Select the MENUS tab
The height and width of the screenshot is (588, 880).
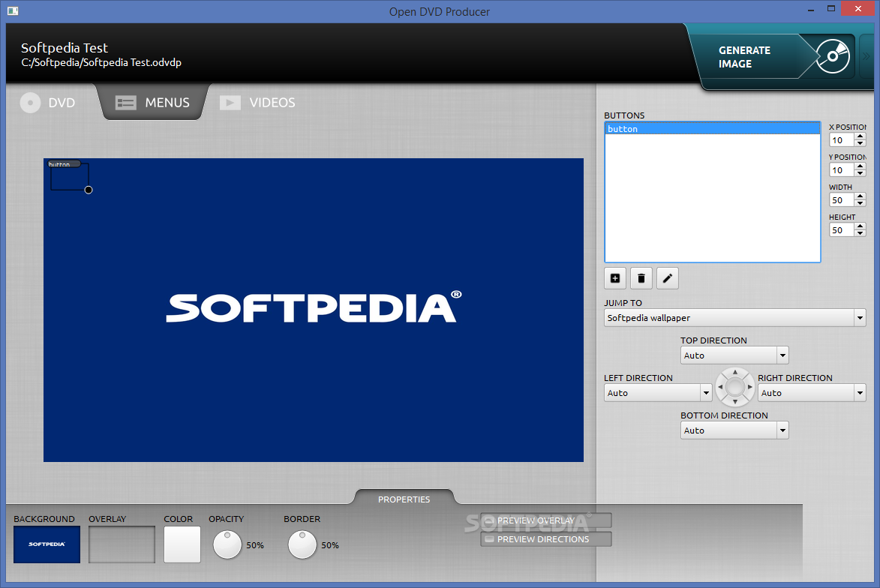pyautogui.click(x=152, y=103)
